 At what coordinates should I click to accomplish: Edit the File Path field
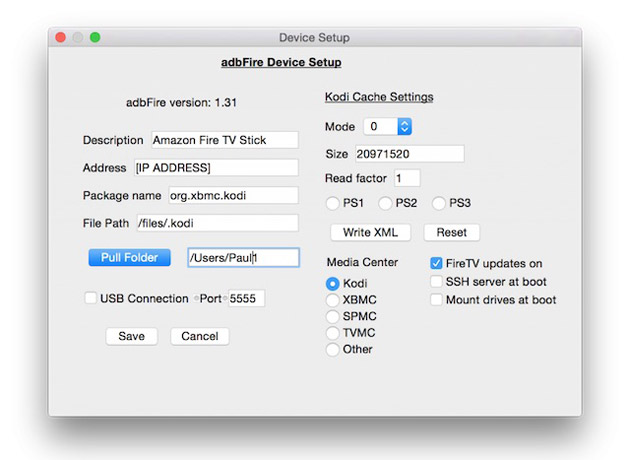pos(217,223)
